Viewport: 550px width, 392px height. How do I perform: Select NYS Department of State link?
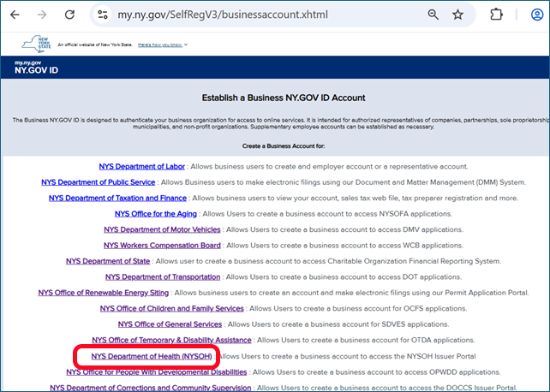108,261
